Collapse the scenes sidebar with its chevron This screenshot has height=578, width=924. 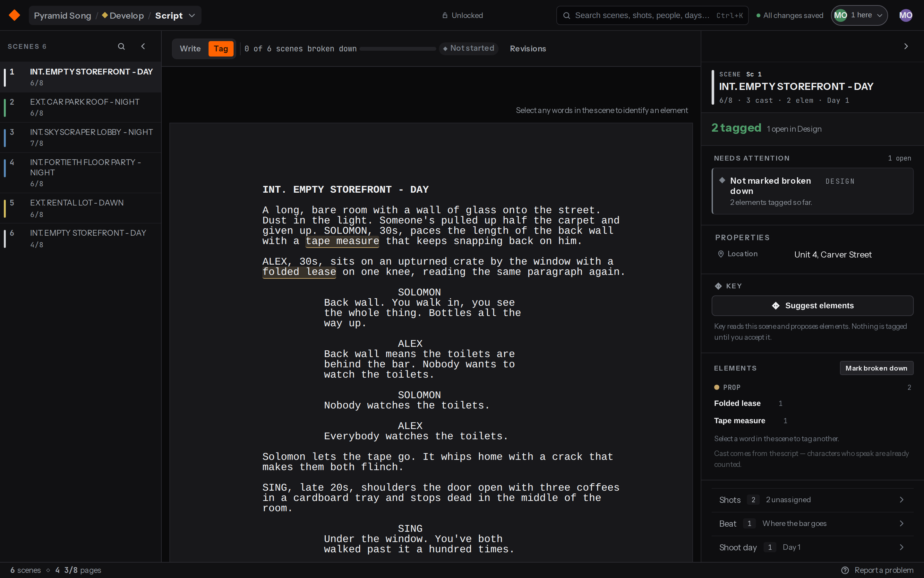pyautogui.click(x=143, y=46)
